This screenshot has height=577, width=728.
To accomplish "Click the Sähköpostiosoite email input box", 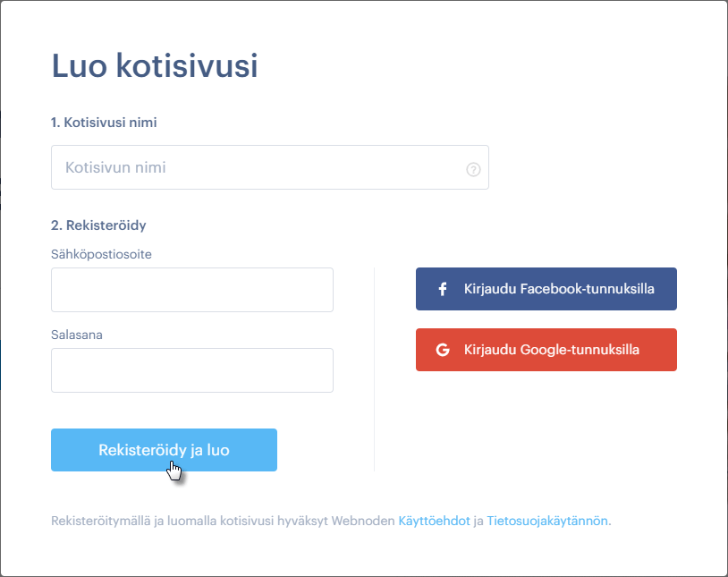I will point(191,290).
